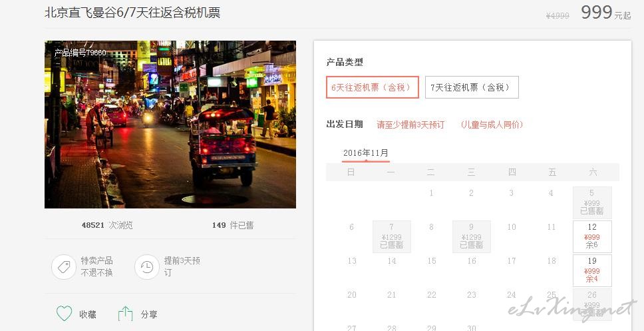
Task: Click calendar date 17
Action: (512, 261)
